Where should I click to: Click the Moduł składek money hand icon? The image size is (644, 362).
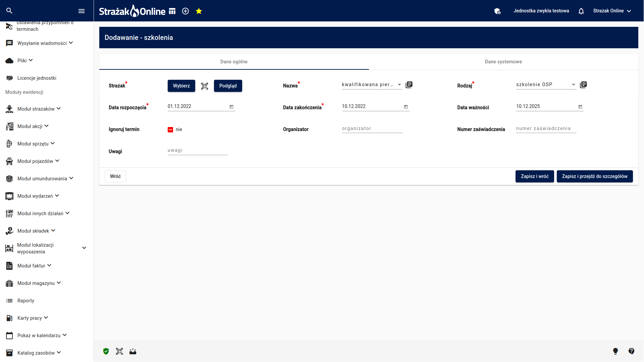point(9,231)
